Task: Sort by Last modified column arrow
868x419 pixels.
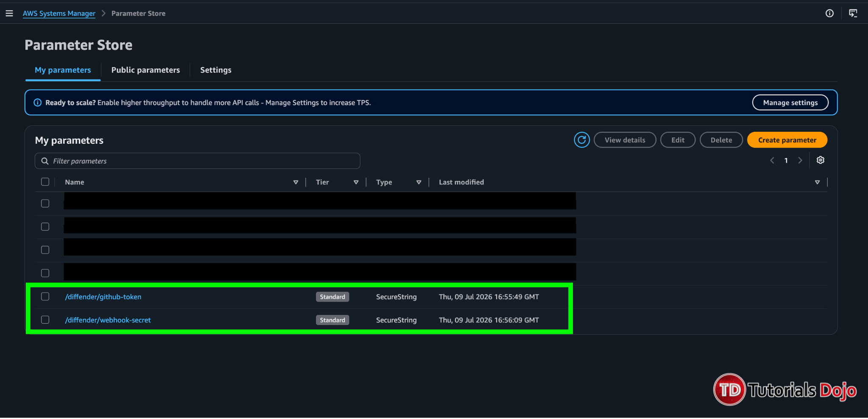Action: tap(817, 182)
